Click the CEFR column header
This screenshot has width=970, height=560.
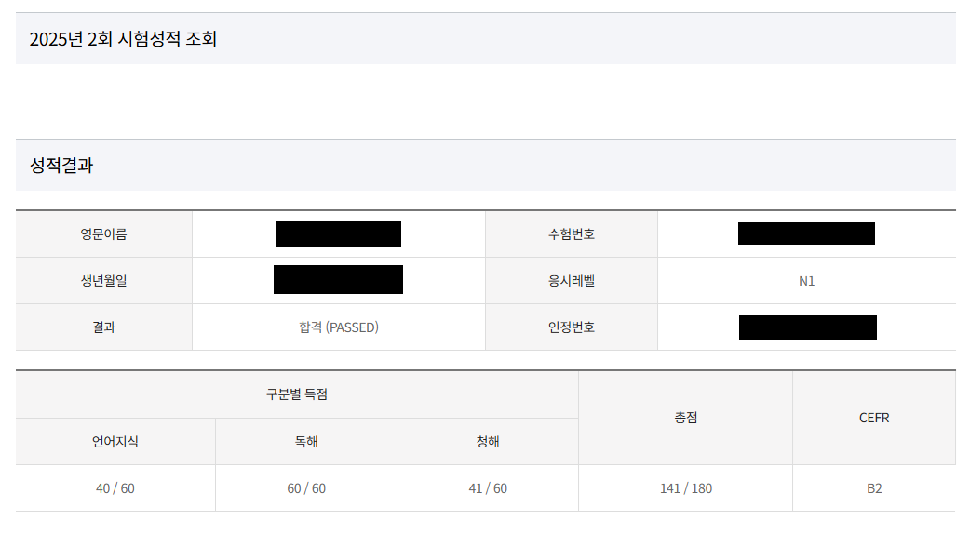tap(874, 418)
